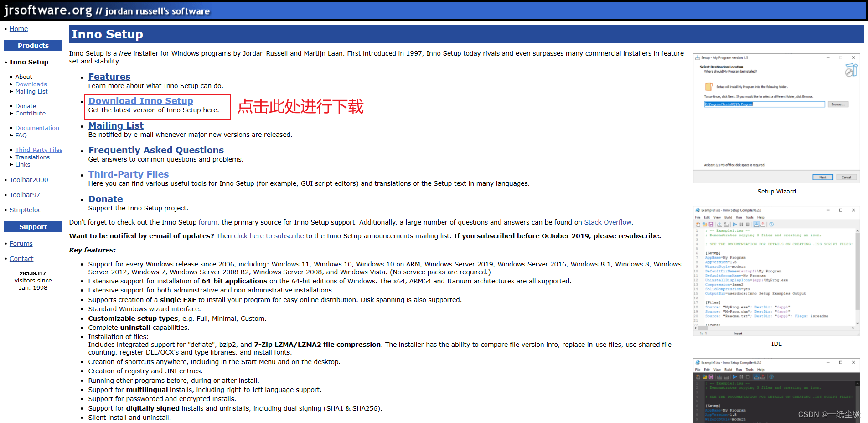Expand the Third-Party Files sidebar entry

[11, 150]
